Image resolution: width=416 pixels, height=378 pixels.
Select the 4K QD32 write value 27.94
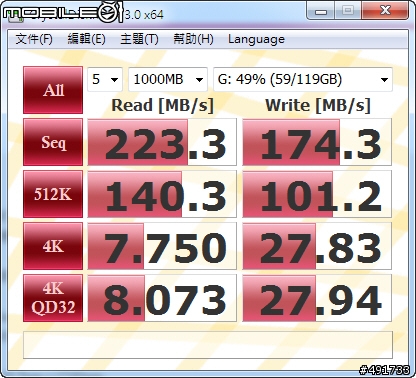(x=317, y=298)
